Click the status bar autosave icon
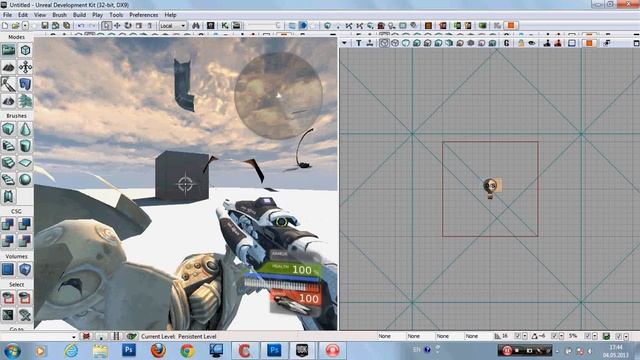This screenshot has height=360, width=640. pyautogui.click(x=607, y=336)
